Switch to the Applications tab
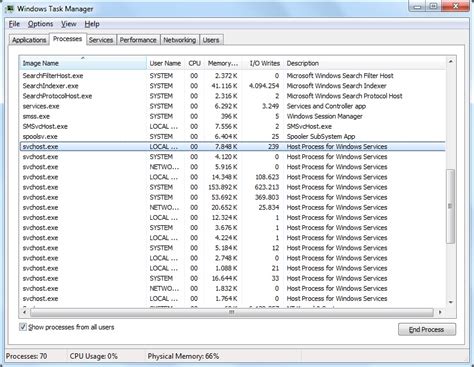This screenshot has height=367, width=474. tap(29, 40)
